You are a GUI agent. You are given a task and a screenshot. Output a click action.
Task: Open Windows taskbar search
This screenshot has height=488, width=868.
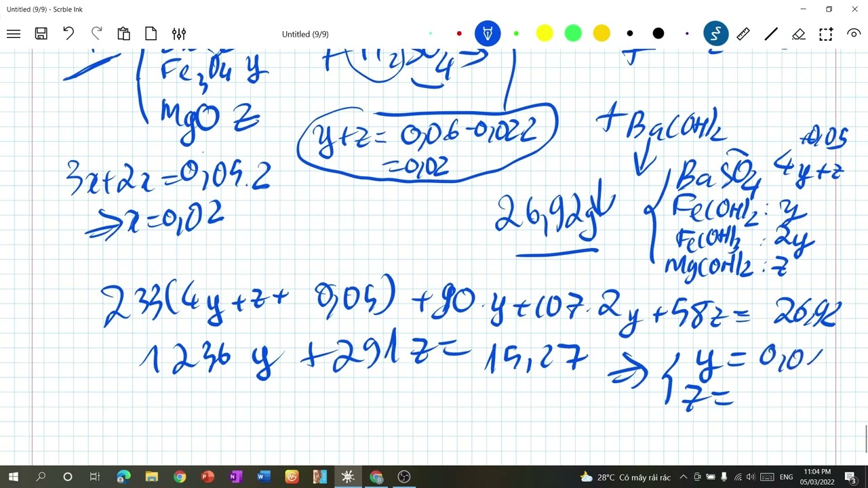(41, 477)
